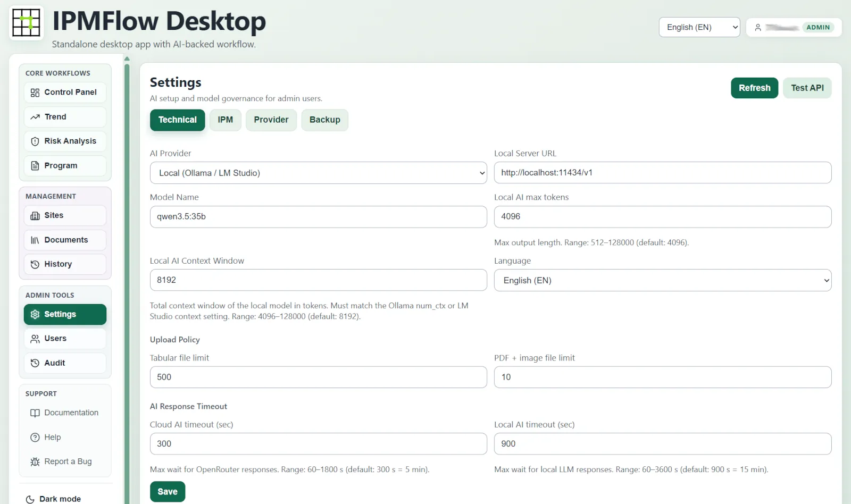
Task: Click the user profile icon in header
Action: pos(758,28)
